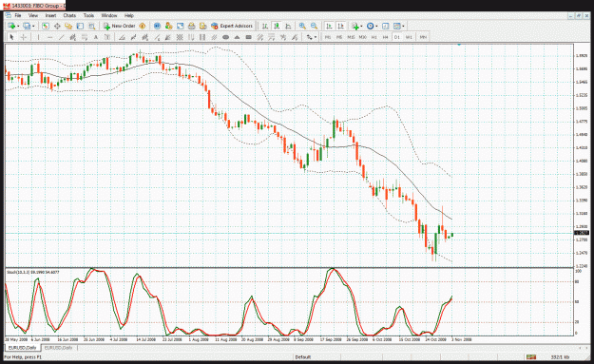The height and width of the screenshot is (364, 594).
Task: Expand the Templates dropdown arrow
Action: (404, 26)
